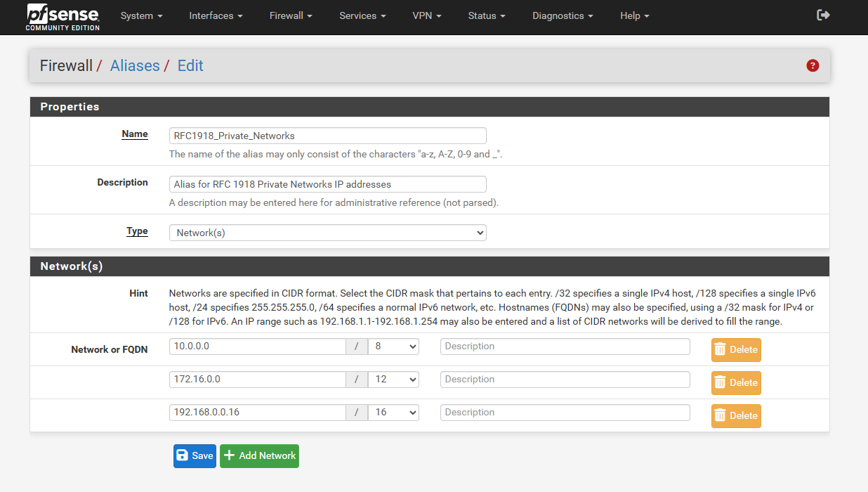Open the Type dropdown showing Network(s)
The image size is (868, 492).
click(328, 233)
